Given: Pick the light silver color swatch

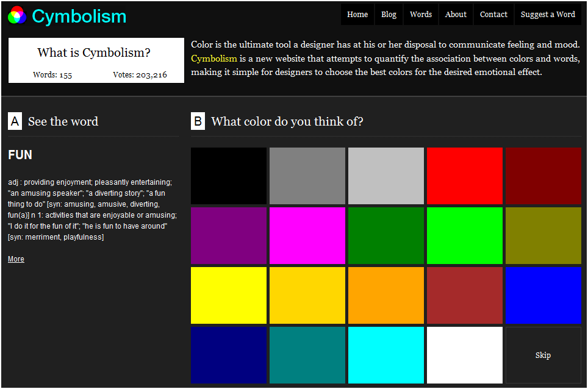Looking at the screenshot, I should tap(386, 176).
